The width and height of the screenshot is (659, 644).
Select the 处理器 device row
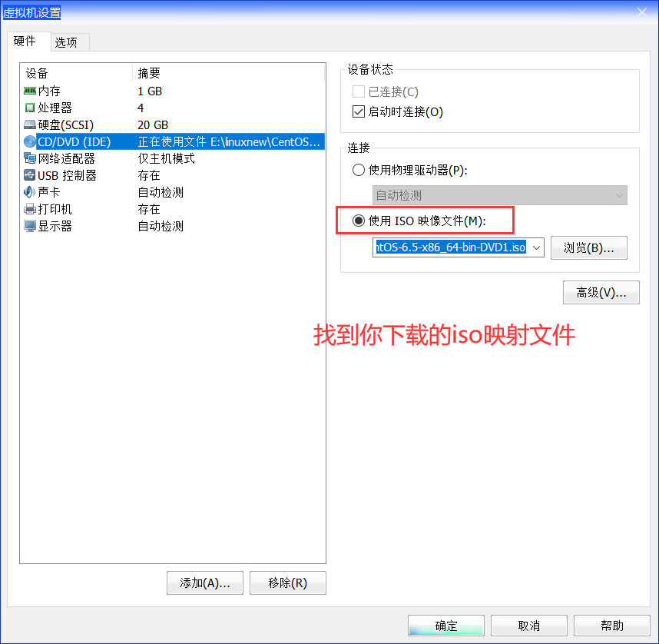pos(174,108)
